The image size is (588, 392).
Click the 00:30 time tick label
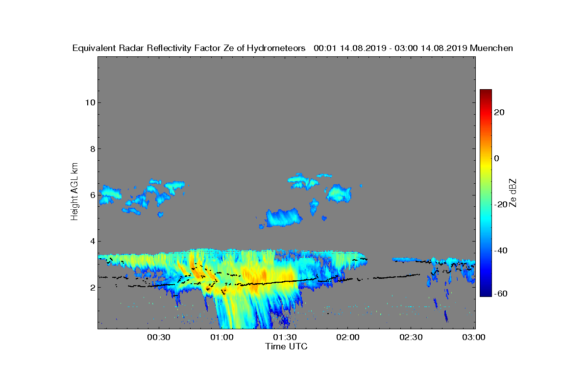[x=158, y=338]
